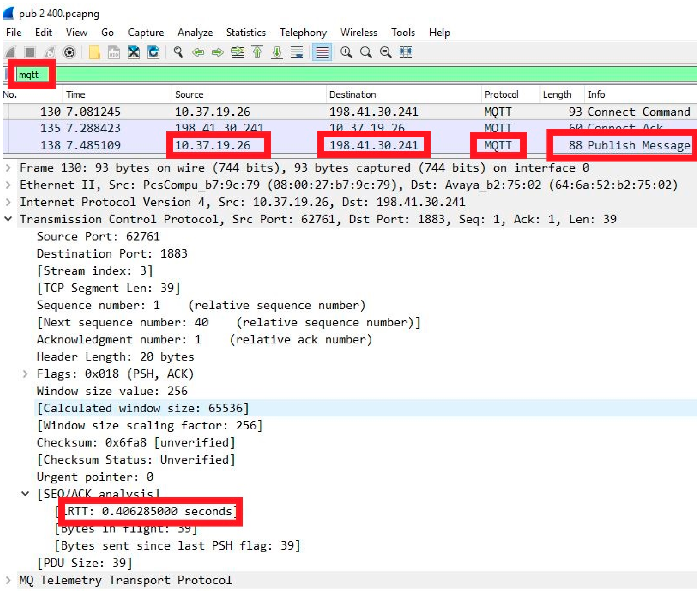Open the Analyze menu

click(x=195, y=33)
